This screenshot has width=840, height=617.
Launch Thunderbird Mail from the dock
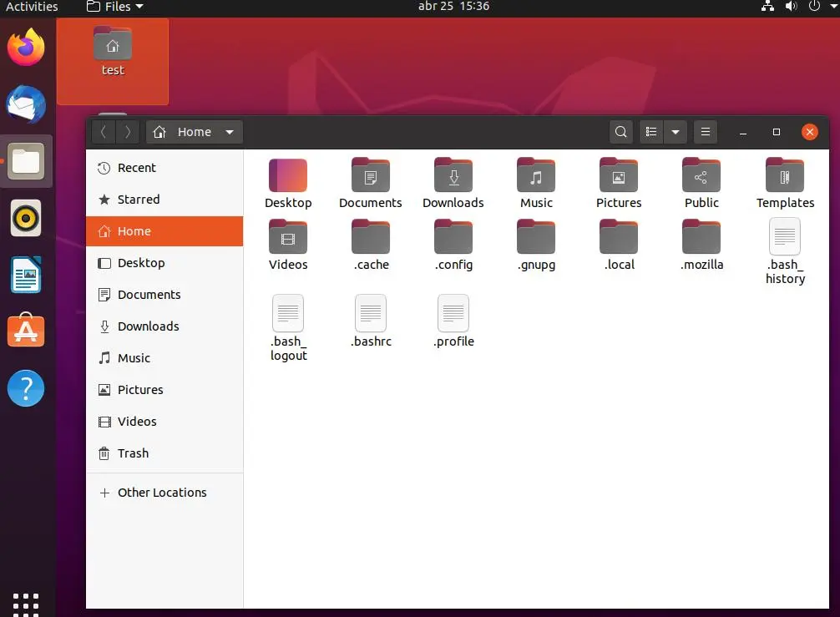(x=26, y=104)
